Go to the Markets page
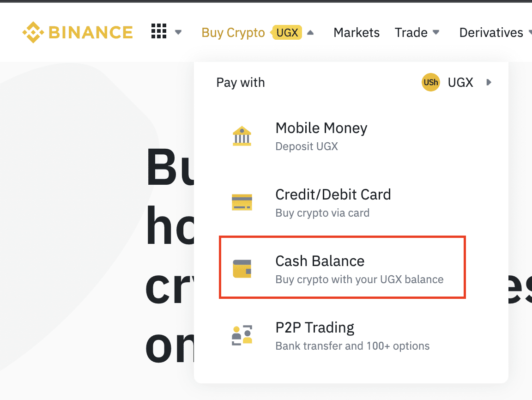This screenshot has width=532, height=400. pos(356,32)
